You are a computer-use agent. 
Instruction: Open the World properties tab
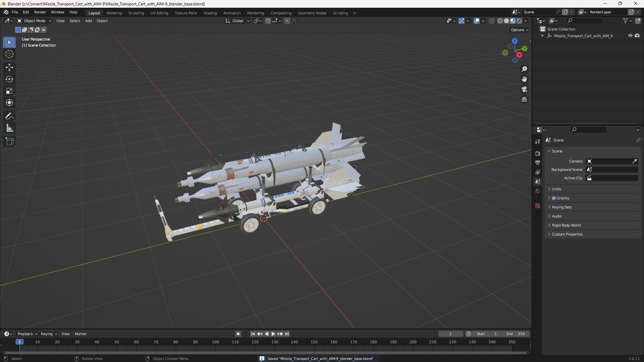(538, 191)
